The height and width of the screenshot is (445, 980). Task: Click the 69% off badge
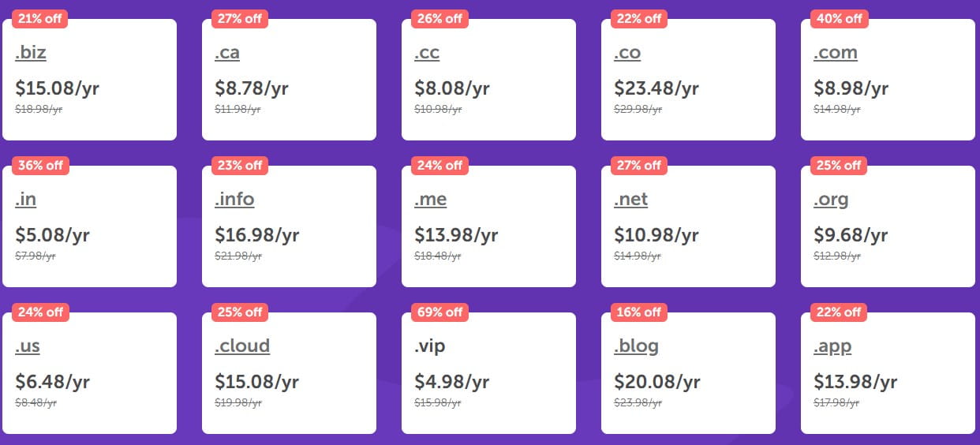pyautogui.click(x=440, y=312)
